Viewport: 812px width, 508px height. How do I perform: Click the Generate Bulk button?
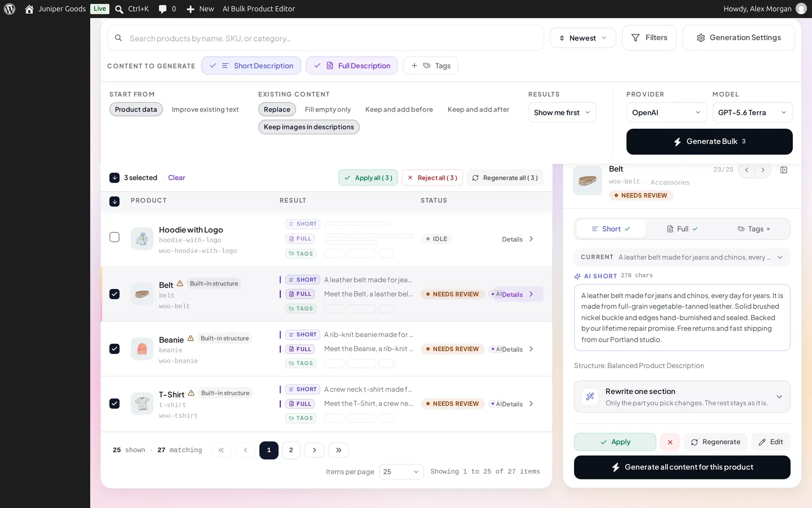point(709,141)
